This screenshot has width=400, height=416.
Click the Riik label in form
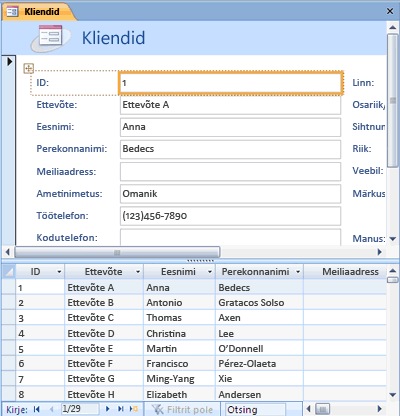click(362, 149)
